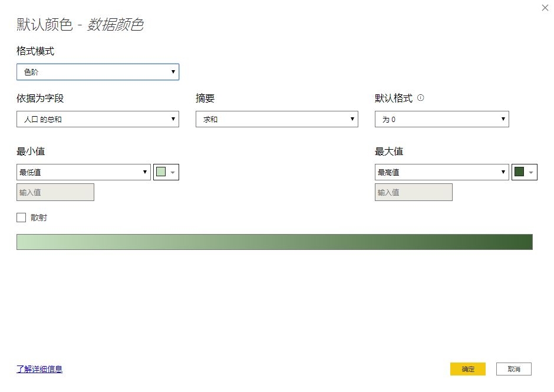
Task: Close the 默认颜色 dialog with the X icon
Action: pyautogui.click(x=545, y=7)
